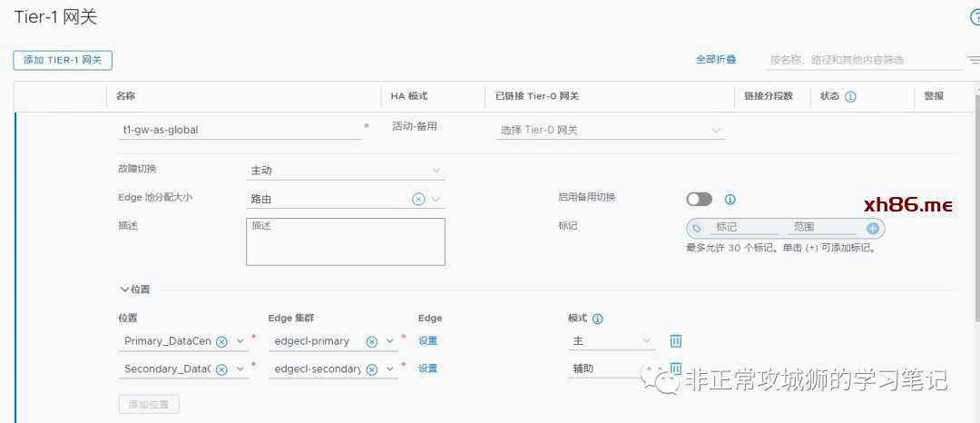The height and width of the screenshot is (423, 980).
Task: Delete the Primary_DataCenter location row
Action: click(676, 341)
